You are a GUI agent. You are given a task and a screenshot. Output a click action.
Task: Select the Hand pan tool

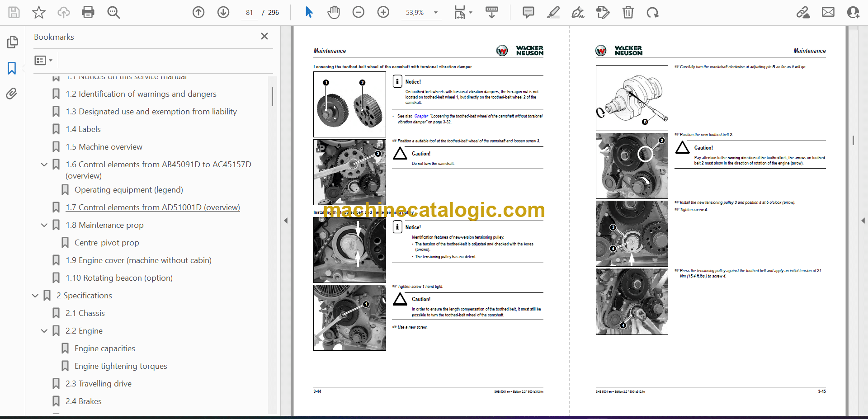pos(334,12)
